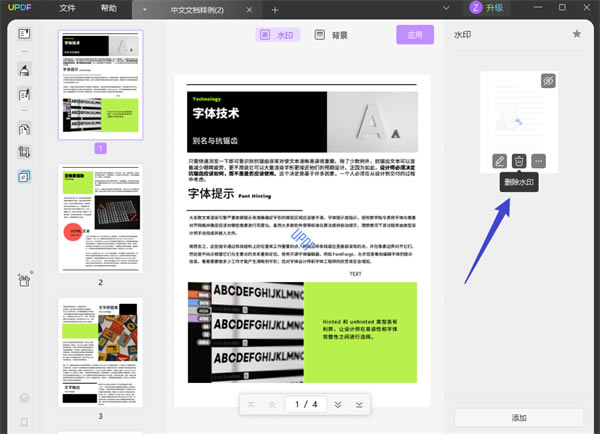Image resolution: width=600 pixels, height=434 pixels.
Task: Open the 文件 menu
Action: (x=67, y=9)
